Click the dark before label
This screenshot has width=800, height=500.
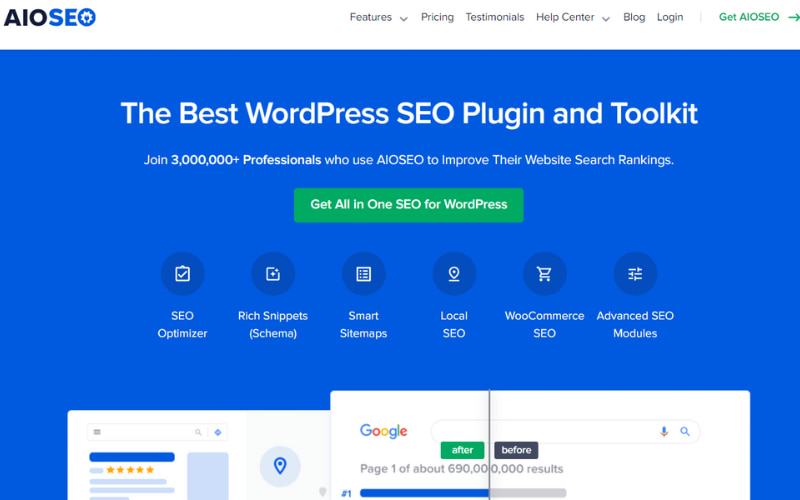(x=516, y=450)
